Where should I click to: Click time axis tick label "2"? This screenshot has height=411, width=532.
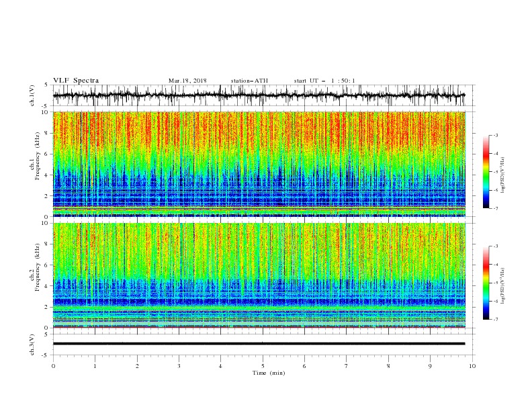pyautogui.click(x=137, y=366)
